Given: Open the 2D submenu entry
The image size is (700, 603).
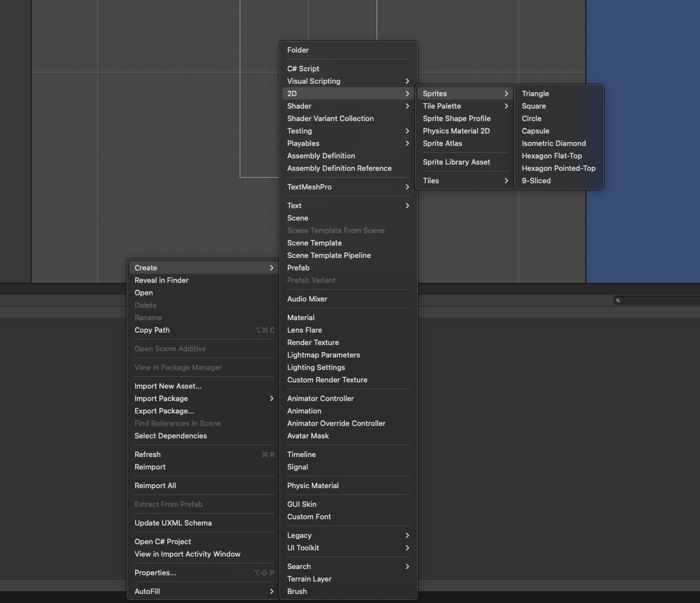Looking at the screenshot, I should click(x=348, y=93).
